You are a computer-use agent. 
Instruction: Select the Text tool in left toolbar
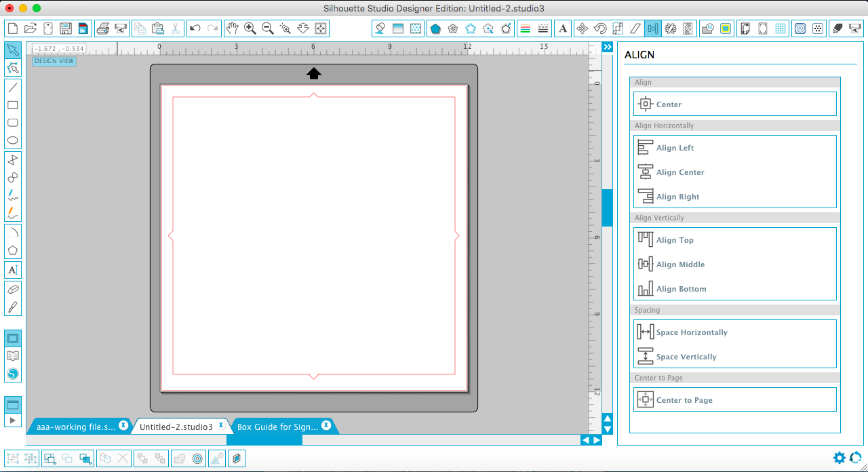coord(12,270)
